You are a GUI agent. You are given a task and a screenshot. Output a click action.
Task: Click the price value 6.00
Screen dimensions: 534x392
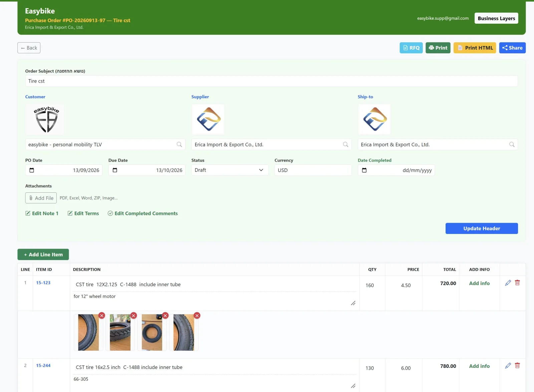[406, 368]
